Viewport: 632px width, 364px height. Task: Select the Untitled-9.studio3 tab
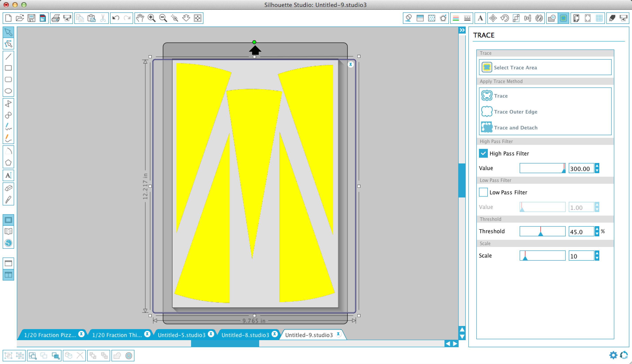click(309, 335)
